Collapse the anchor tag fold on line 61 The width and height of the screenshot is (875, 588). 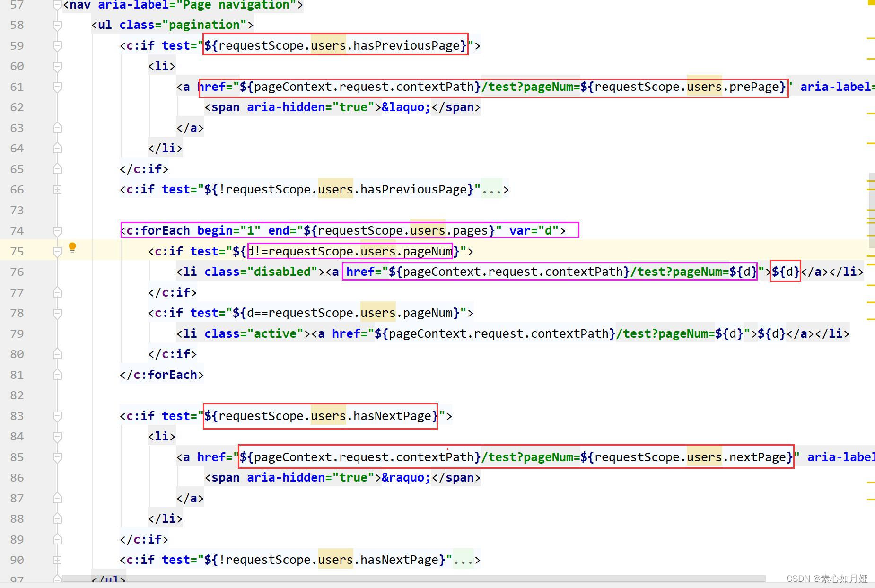[x=57, y=87]
